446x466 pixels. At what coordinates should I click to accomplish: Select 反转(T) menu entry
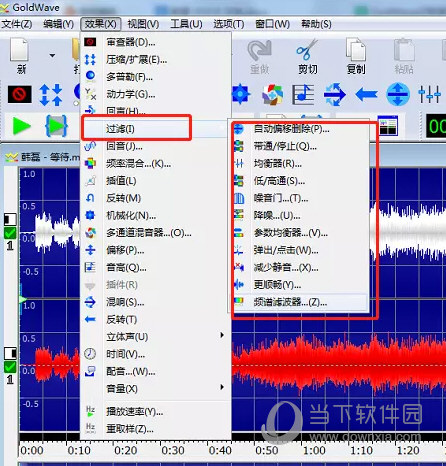[155, 319]
